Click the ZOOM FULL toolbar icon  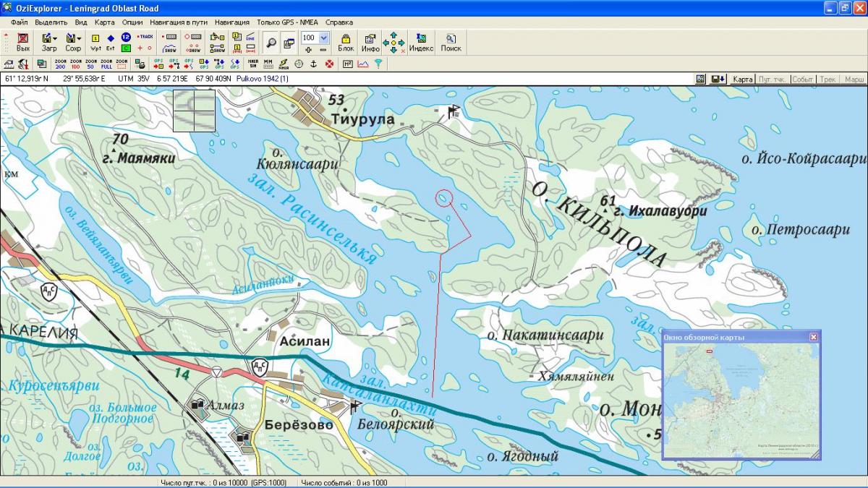pos(106,64)
